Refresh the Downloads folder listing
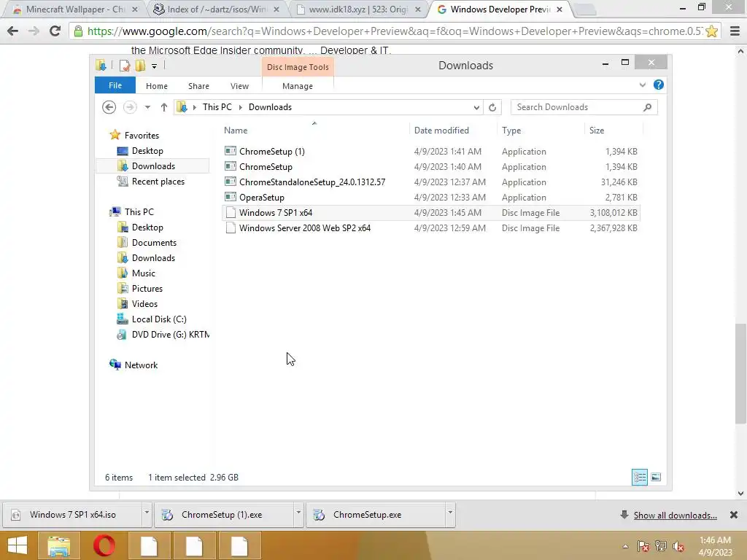Viewport: 747px width, 560px height. tap(492, 107)
